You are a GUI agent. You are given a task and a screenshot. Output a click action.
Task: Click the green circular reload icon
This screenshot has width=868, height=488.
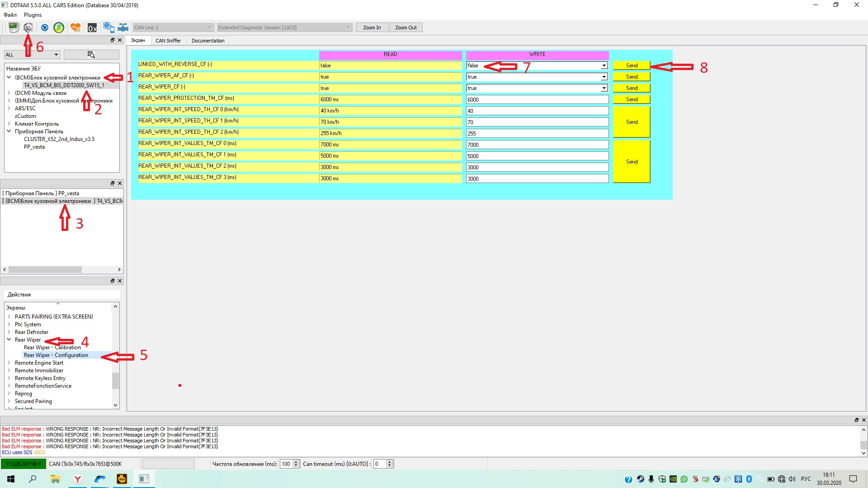pos(59,28)
